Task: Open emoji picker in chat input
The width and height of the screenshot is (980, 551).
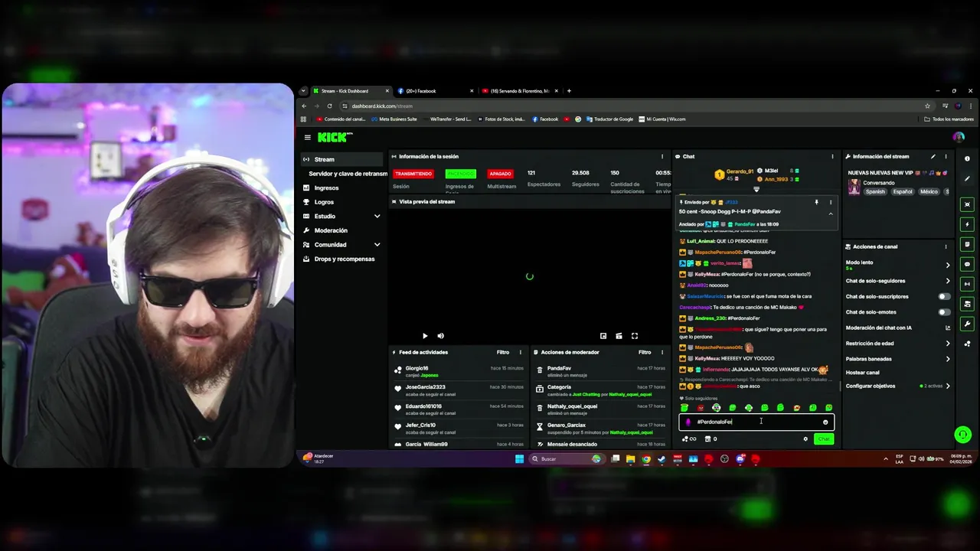Action: point(825,422)
